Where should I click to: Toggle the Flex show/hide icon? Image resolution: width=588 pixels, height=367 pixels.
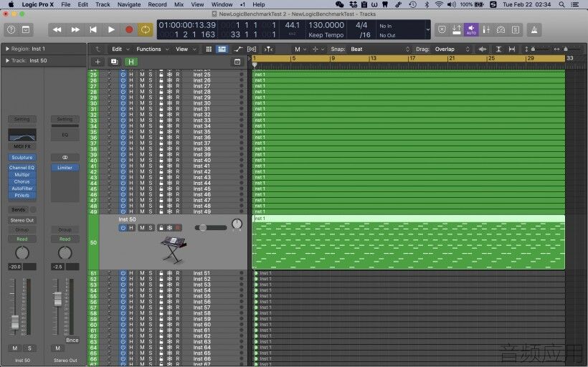pos(252,49)
